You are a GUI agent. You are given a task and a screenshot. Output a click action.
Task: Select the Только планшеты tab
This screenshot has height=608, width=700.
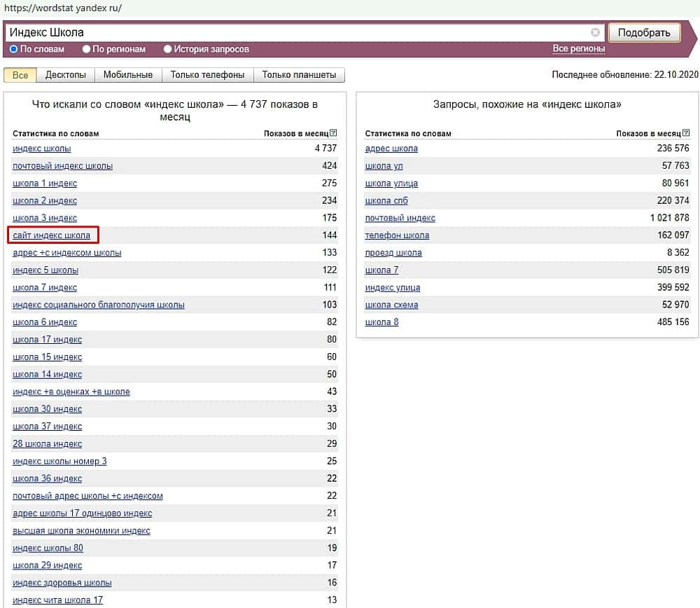(x=299, y=75)
